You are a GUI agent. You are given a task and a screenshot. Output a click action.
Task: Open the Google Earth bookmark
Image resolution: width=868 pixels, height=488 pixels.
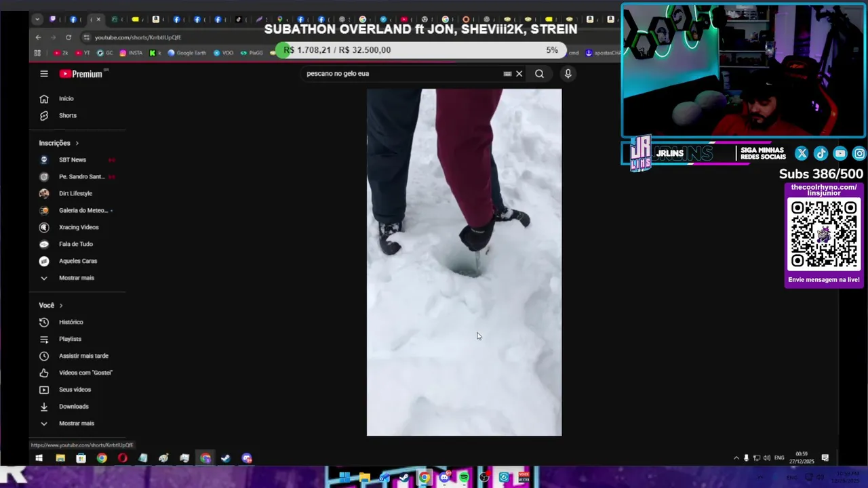click(186, 53)
